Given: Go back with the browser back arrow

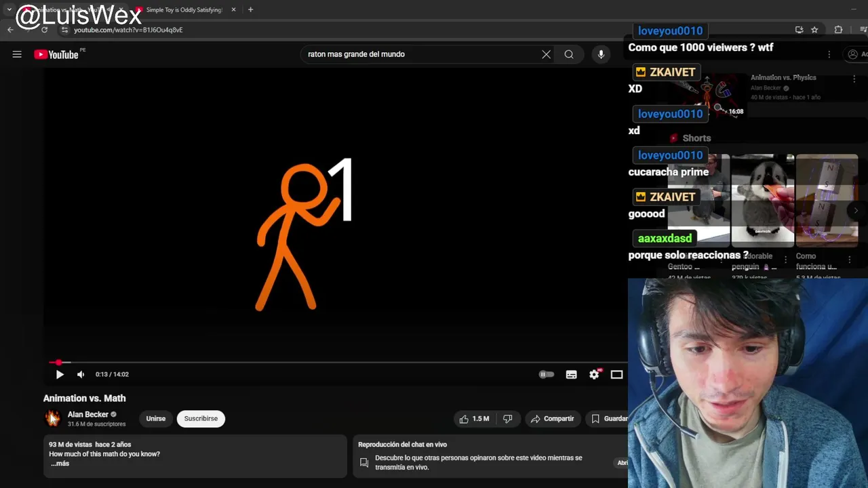Looking at the screenshot, I should click(x=10, y=30).
